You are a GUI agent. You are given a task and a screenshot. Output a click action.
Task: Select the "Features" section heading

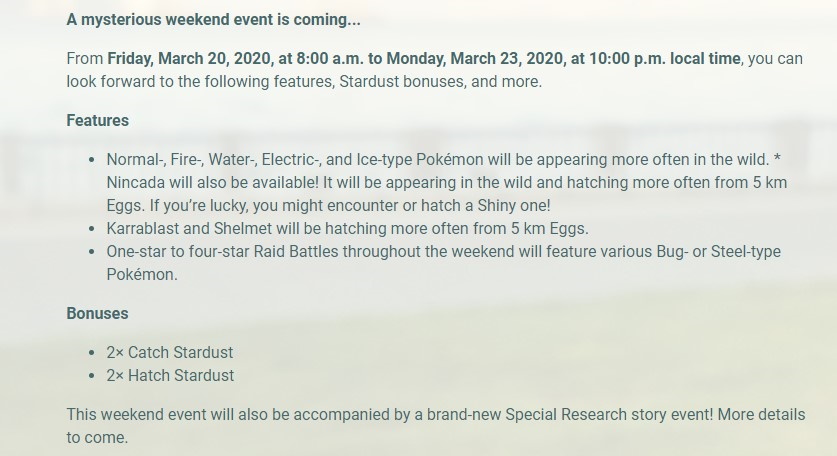[x=98, y=120]
